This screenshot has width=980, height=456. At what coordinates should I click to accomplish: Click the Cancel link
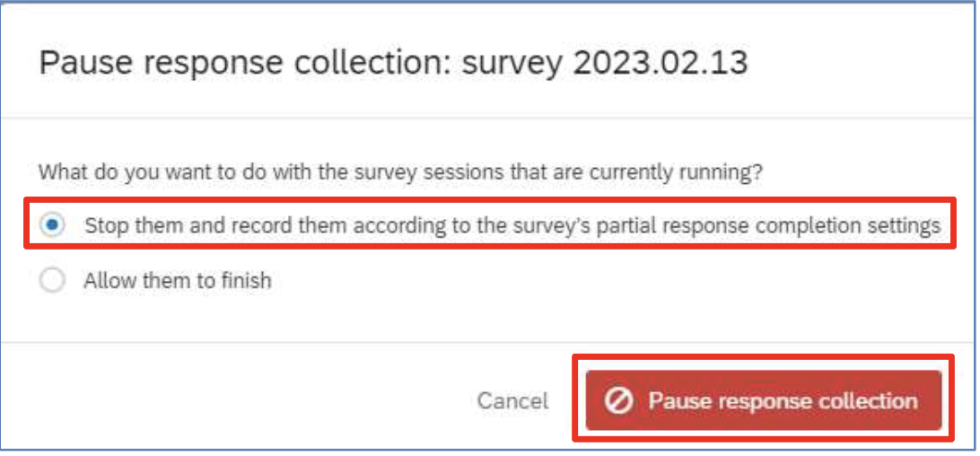513,401
